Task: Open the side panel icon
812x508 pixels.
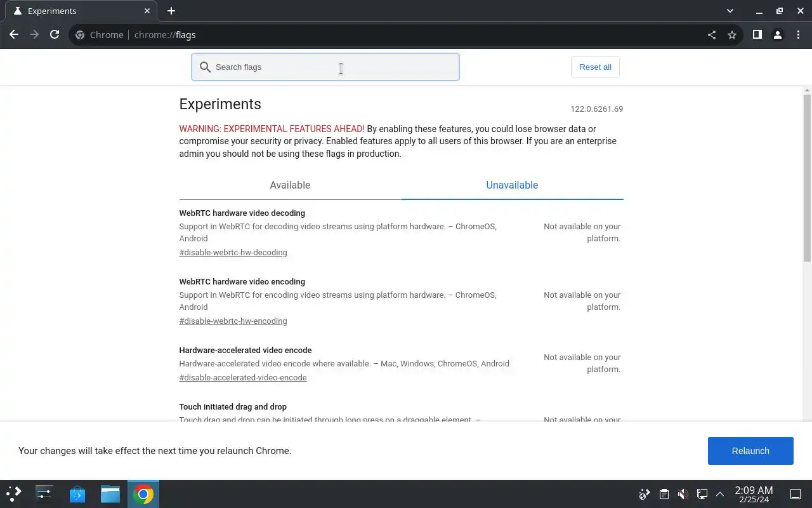Action: tap(757, 35)
